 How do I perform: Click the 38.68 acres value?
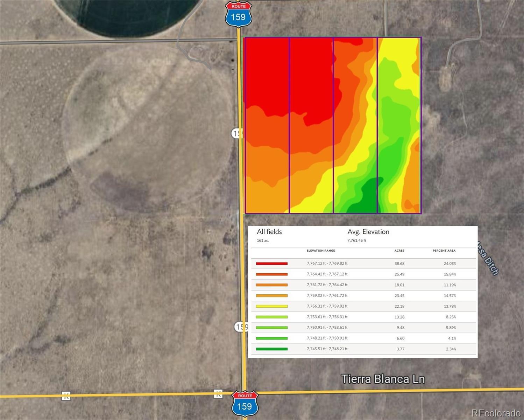[399, 264]
